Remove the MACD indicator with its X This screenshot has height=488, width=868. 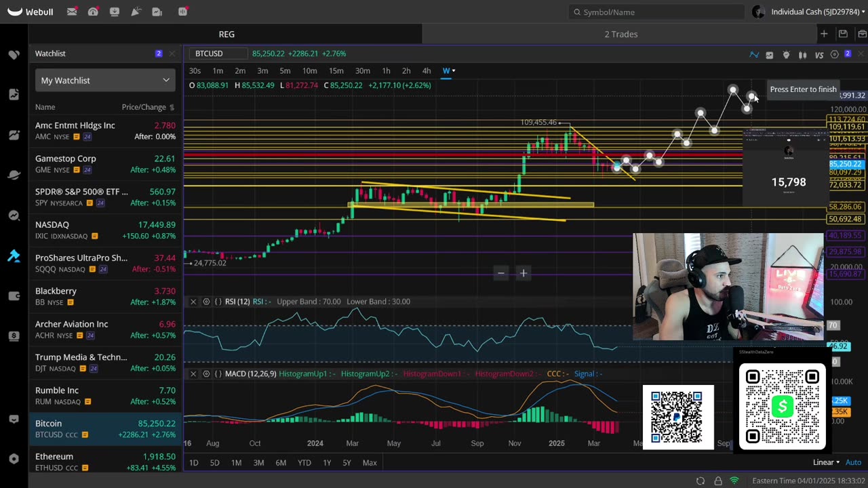[x=193, y=374]
